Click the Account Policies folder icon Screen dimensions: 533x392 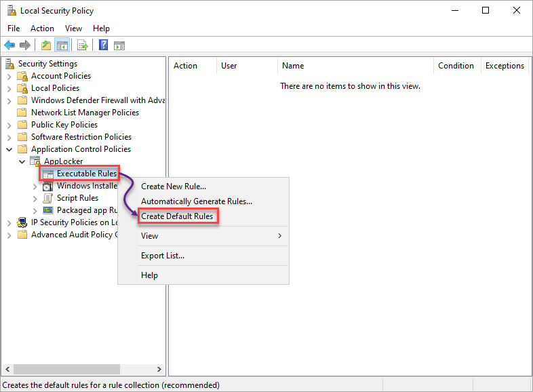(22, 76)
